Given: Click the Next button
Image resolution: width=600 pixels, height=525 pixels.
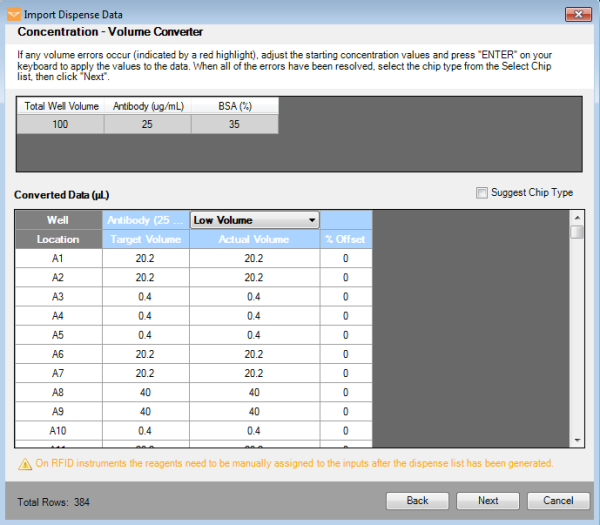Looking at the screenshot, I should pyautogui.click(x=488, y=501).
